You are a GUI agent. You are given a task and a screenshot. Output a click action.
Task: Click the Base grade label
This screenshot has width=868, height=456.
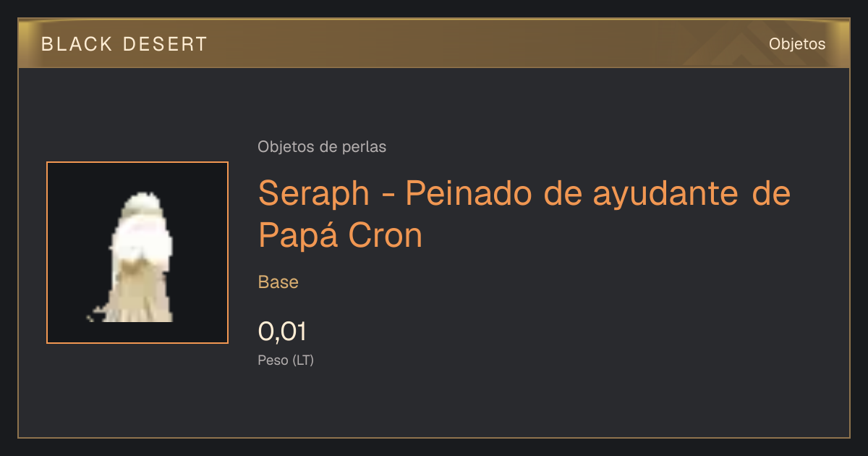[x=278, y=282]
